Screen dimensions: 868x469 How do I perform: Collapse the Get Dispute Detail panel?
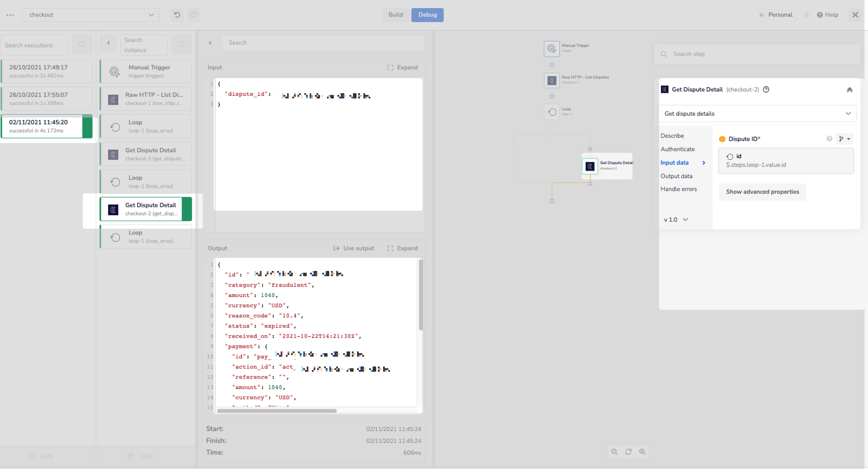tap(849, 90)
